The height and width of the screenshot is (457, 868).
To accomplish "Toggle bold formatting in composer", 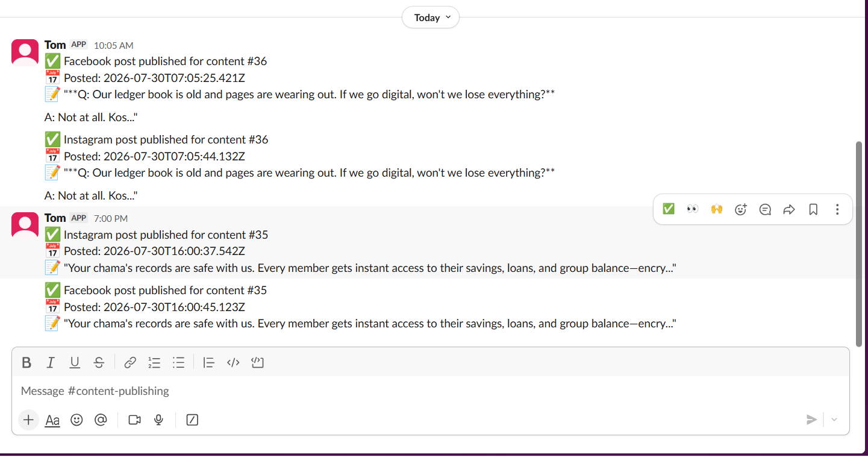I will [x=27, y=362].
